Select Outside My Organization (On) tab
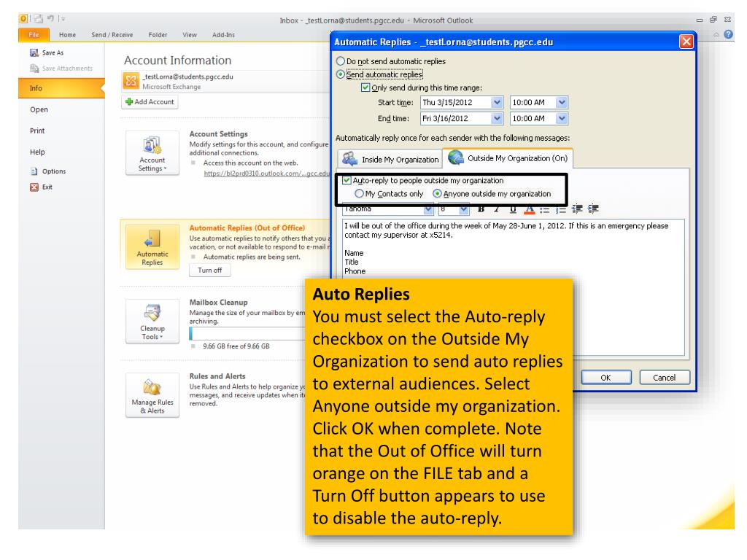Viewport: 747px width, 560px height. click(508, 158)
